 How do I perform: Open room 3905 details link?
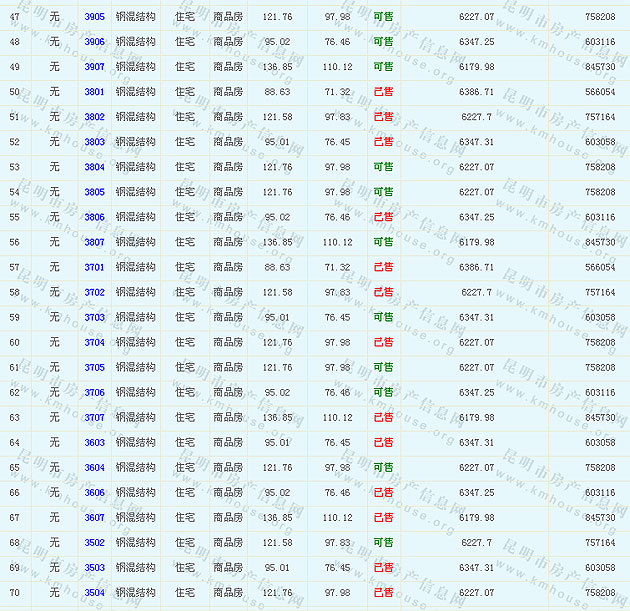point(94,17)
